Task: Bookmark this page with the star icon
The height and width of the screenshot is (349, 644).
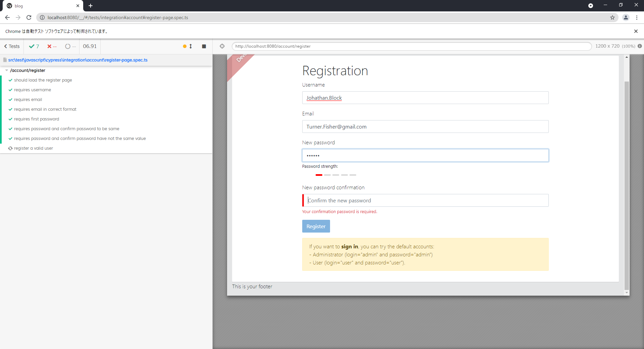Action: (x=612, y=17)
